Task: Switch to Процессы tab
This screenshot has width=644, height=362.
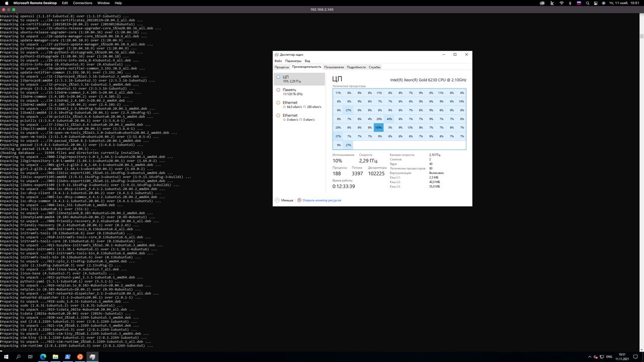Action: [x=282, y=67]
